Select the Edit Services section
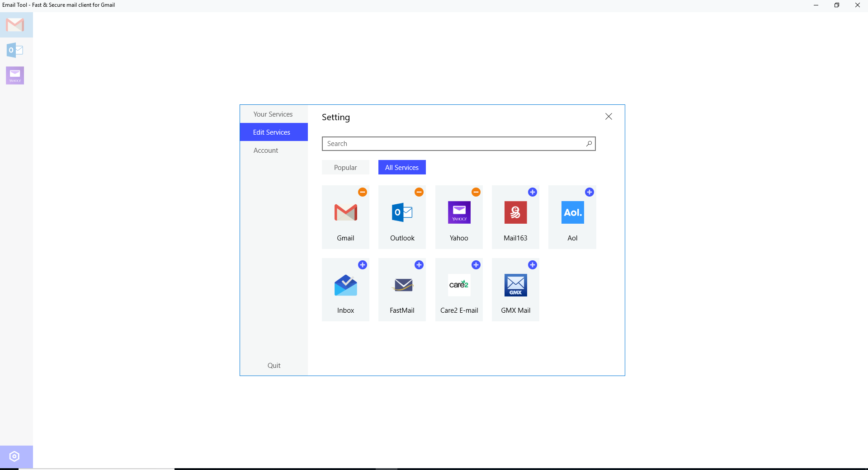868x470 pixels. (274, 132)
